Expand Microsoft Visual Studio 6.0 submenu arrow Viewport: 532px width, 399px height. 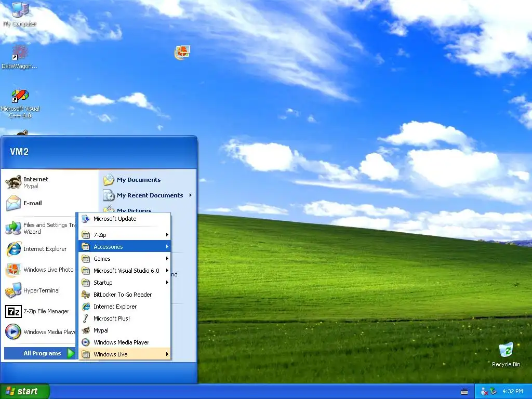(x=167, y=270)
